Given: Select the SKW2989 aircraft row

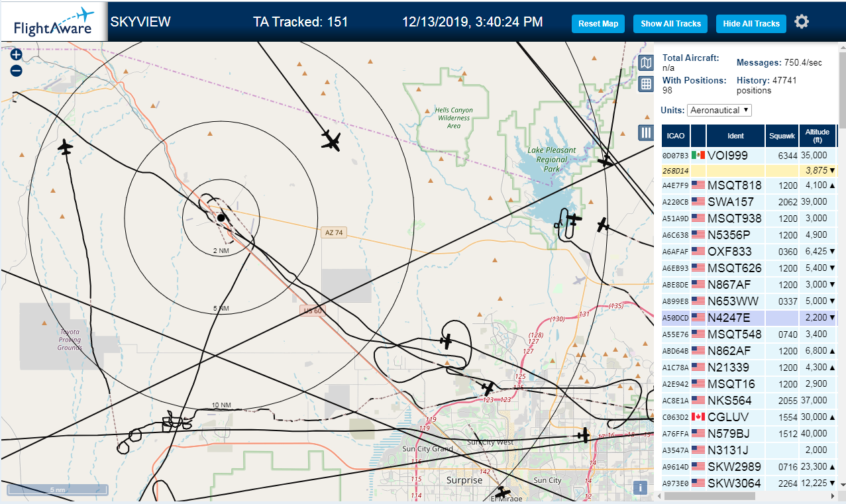Looking at the screenshot, I should [749, 467].
